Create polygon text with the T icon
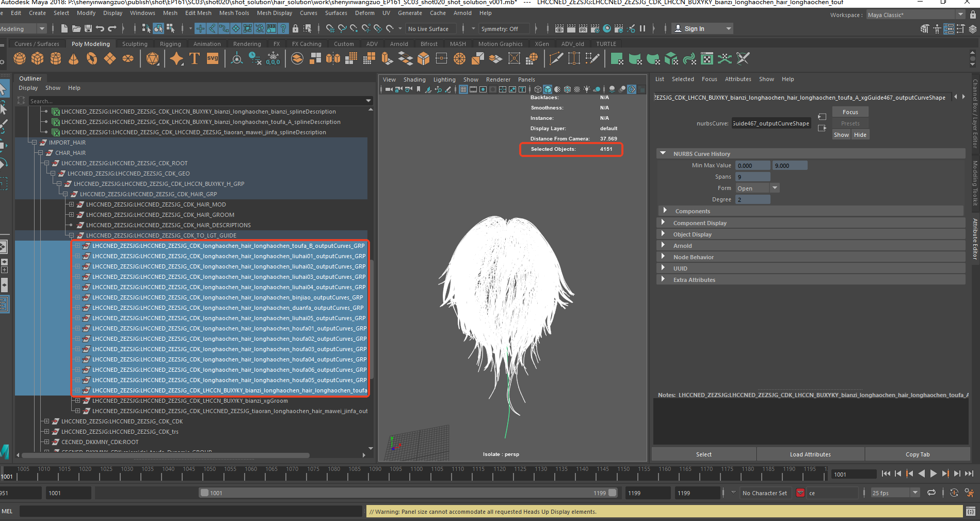The image size is (980, 521). pos(195,59)
